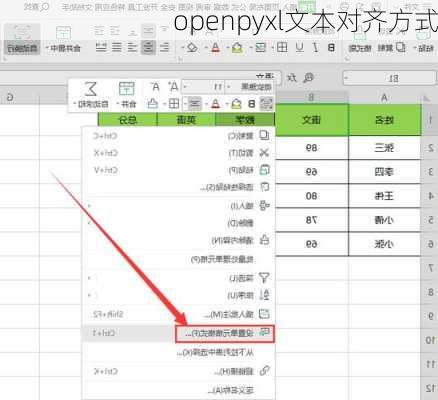Viewport: 438px width, 400px height.
Task: Click the highlighted vertical middle align ribbon button
Action: 148,31
